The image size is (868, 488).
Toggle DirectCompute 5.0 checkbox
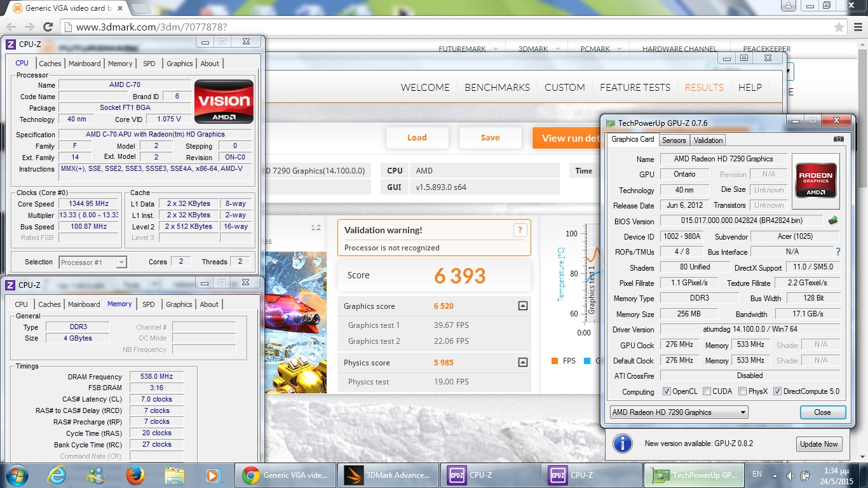click(x=777, y=391)
